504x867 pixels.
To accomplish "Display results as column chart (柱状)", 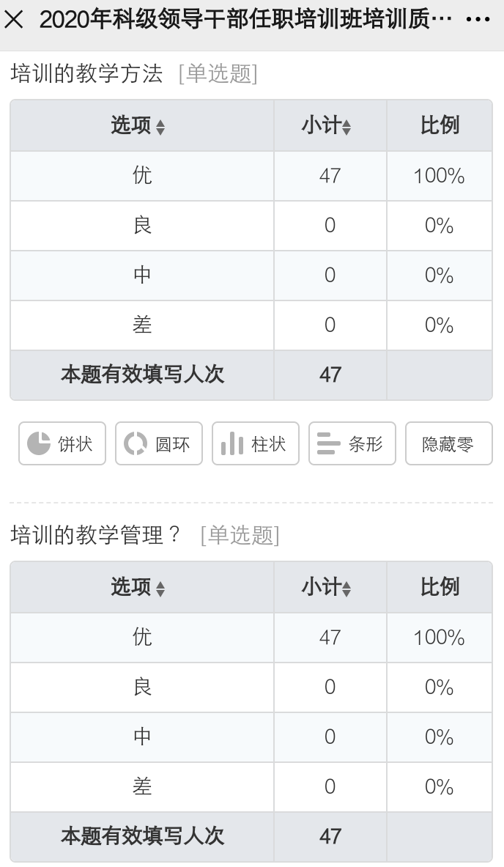I will click(x=255, y=443).
